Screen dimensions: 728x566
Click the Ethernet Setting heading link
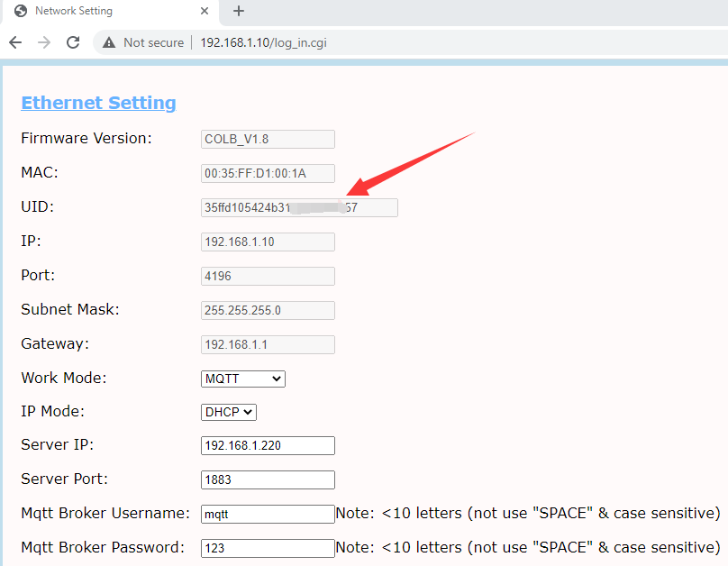pos(98,103)
